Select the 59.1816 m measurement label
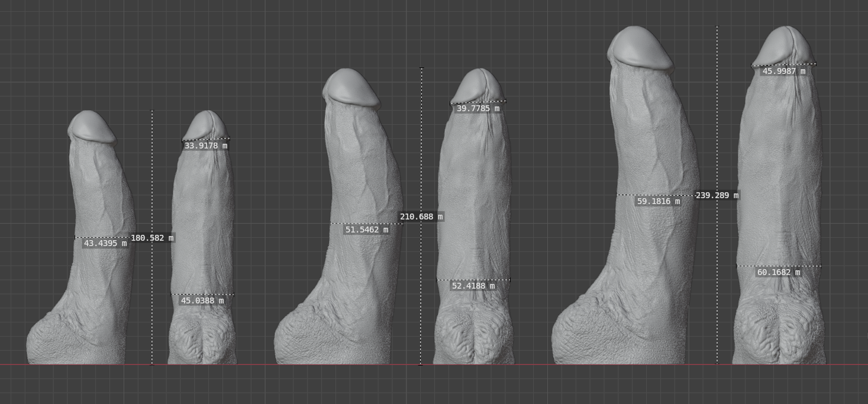This screenshot has height=404, width=868. tap(659, 202)
